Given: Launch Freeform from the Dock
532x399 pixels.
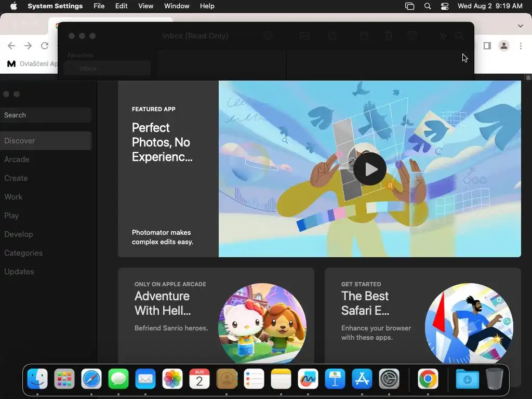Looking at the screenshot, I should click(308, 379).
